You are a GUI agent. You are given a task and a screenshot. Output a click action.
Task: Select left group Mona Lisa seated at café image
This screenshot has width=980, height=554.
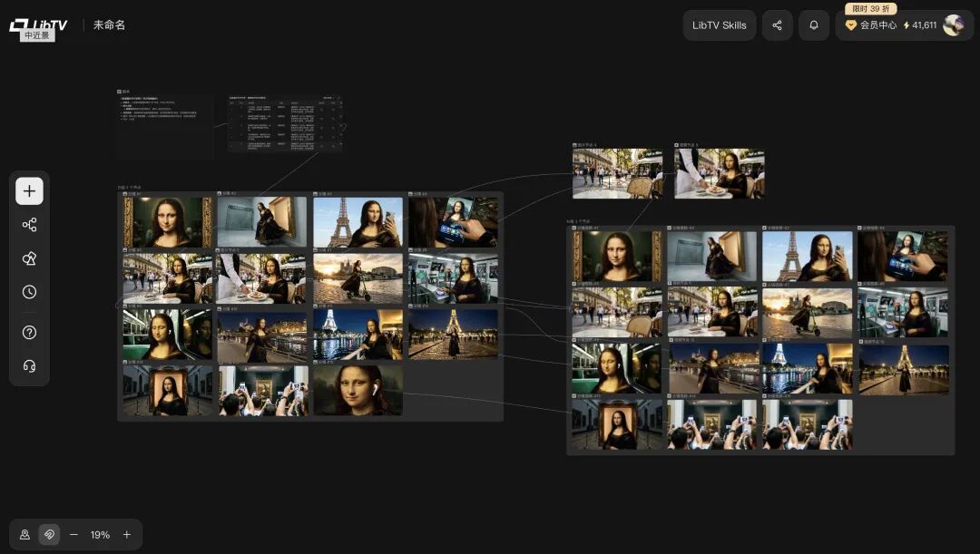point(168,278)
